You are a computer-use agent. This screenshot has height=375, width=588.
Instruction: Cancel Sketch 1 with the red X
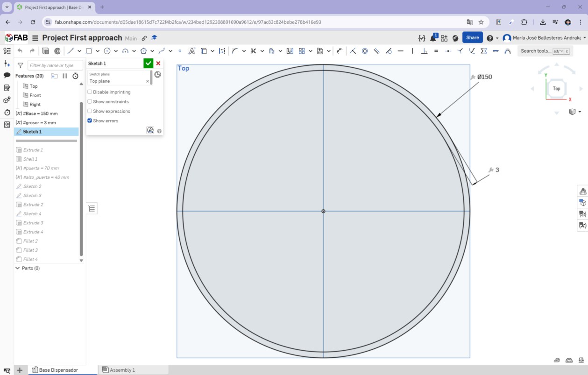(x=158, y=64)
